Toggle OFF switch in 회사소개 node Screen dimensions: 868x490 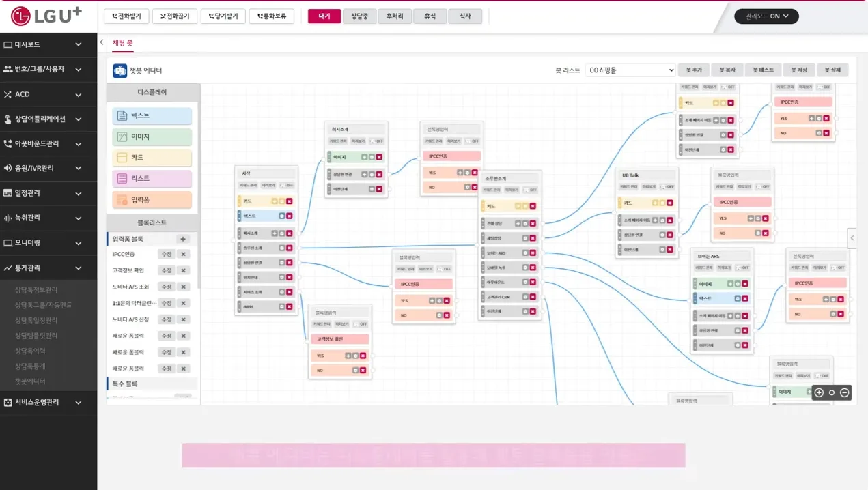[x=377, y=141]
